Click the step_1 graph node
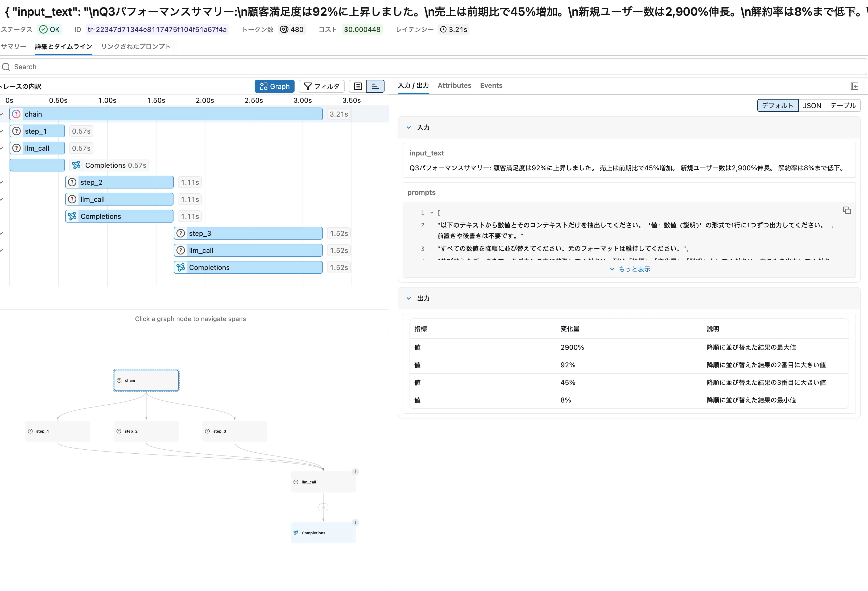The height and width of the screenshot is (591, 868). point(57,431)
